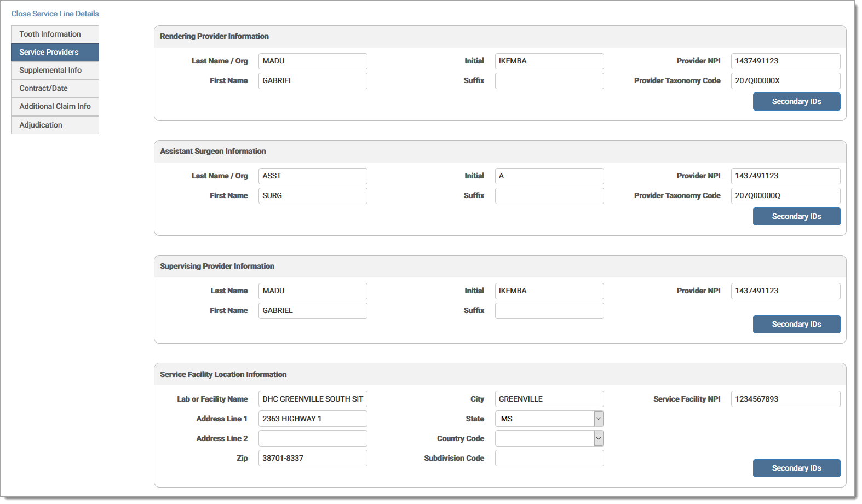Click Assistant Surgeon Provider NPI field
The height and width of the screenshot is (504, 862).
pos(785,176)
